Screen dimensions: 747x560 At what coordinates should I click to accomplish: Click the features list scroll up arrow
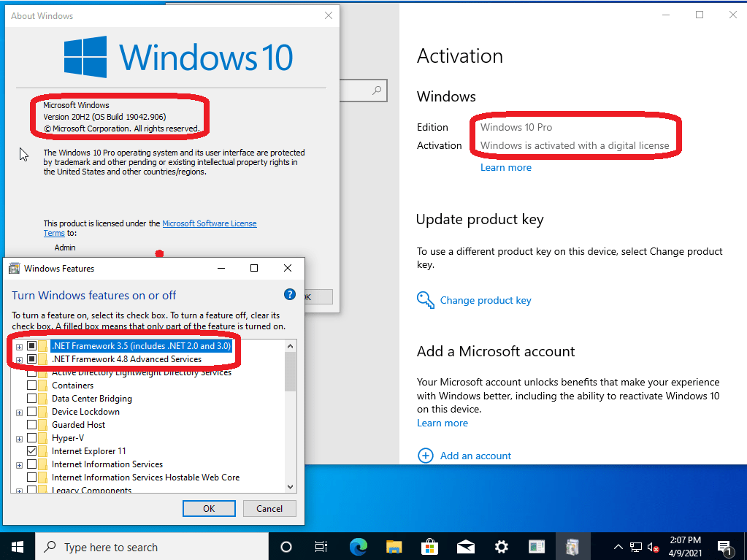point(290,346)
